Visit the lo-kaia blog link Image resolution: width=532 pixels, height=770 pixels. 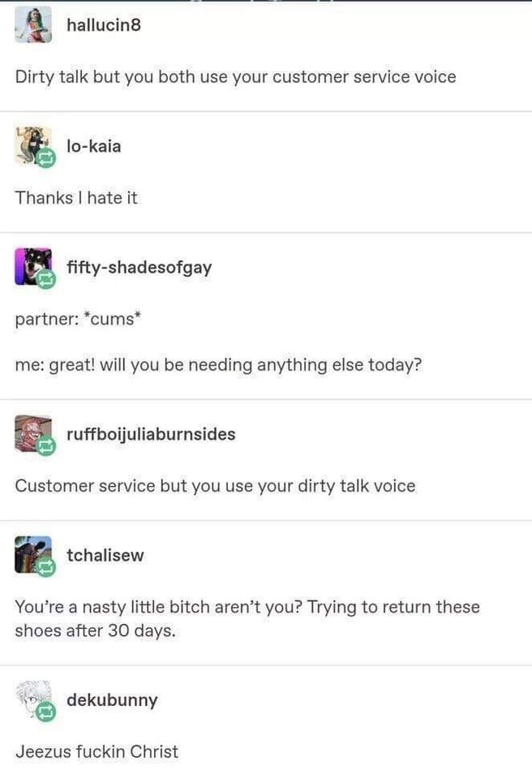[94, 146]
